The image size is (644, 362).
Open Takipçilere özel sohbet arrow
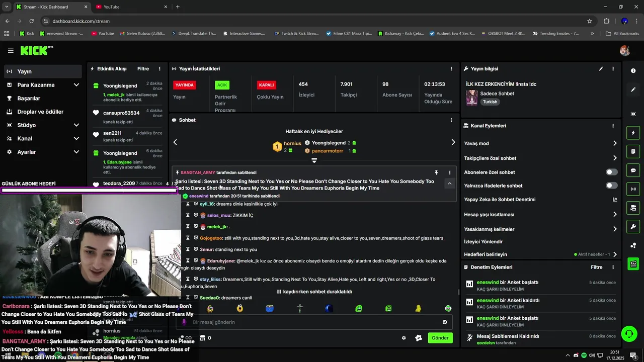(x=614, y=158)
